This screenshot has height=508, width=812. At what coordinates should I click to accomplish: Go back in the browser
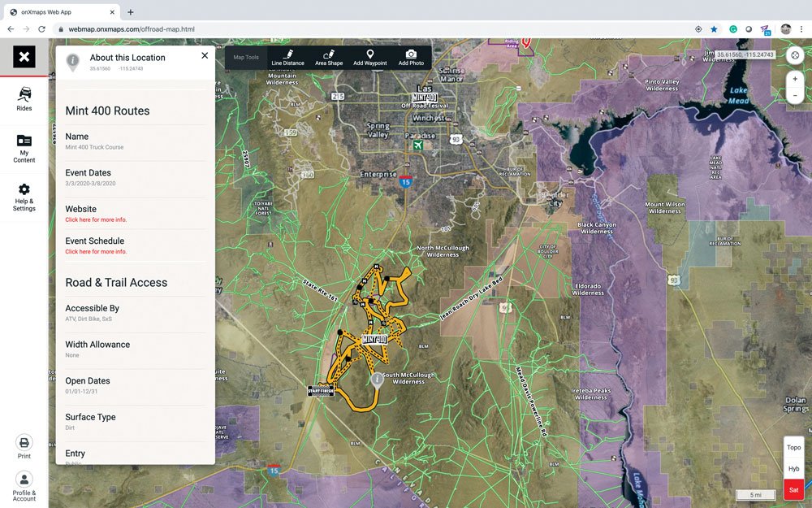point(11,29)
